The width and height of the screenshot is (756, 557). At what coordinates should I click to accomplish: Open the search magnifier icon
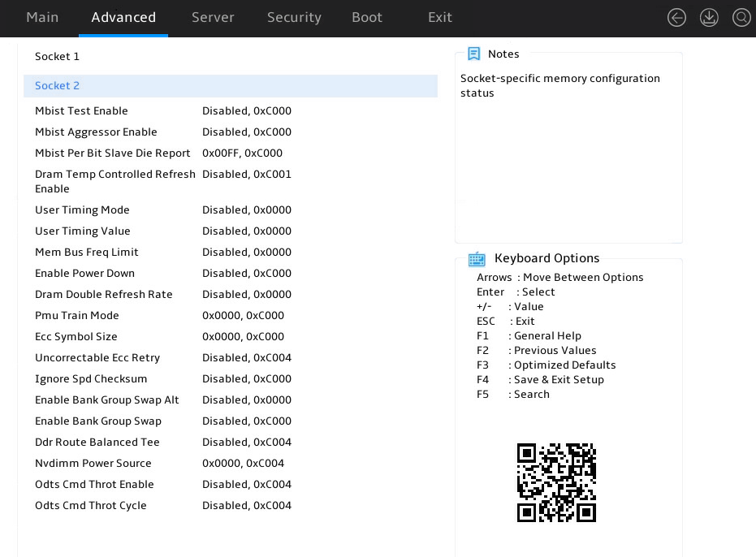point(741,18)
